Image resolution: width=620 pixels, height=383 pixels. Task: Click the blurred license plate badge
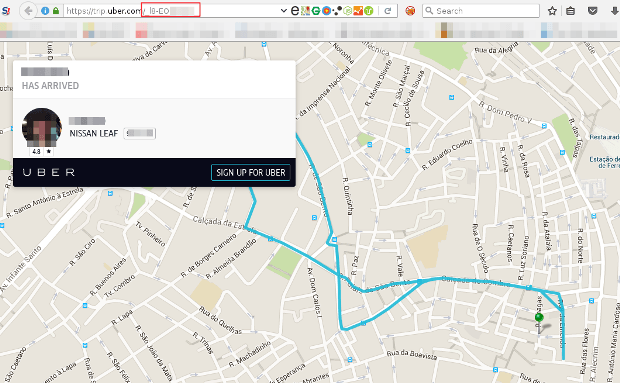click(140, 134)
